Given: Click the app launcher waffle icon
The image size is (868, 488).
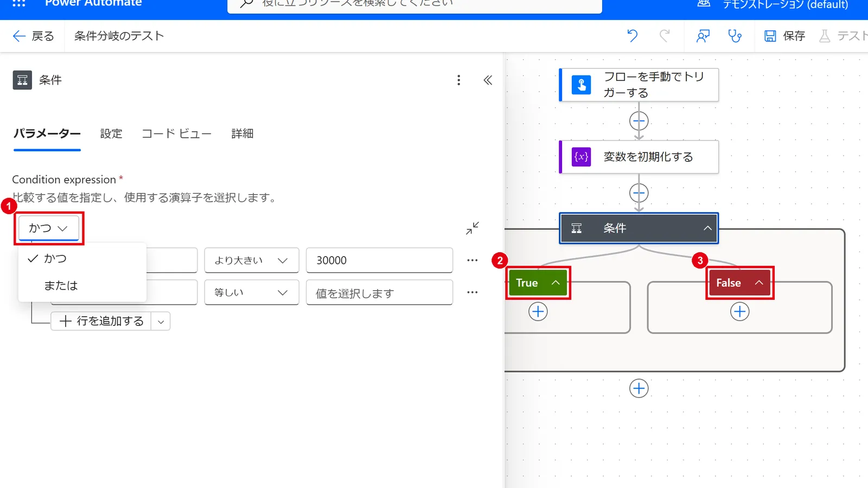Looking at the screenshot, I should point(19,3).
